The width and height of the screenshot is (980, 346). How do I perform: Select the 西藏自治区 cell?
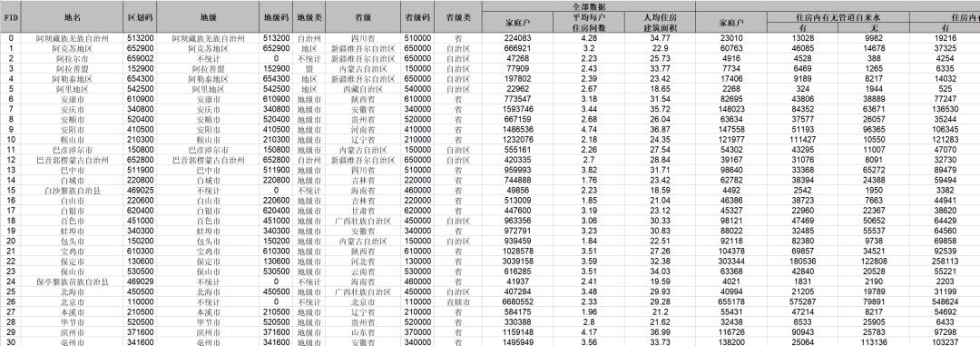362,89
